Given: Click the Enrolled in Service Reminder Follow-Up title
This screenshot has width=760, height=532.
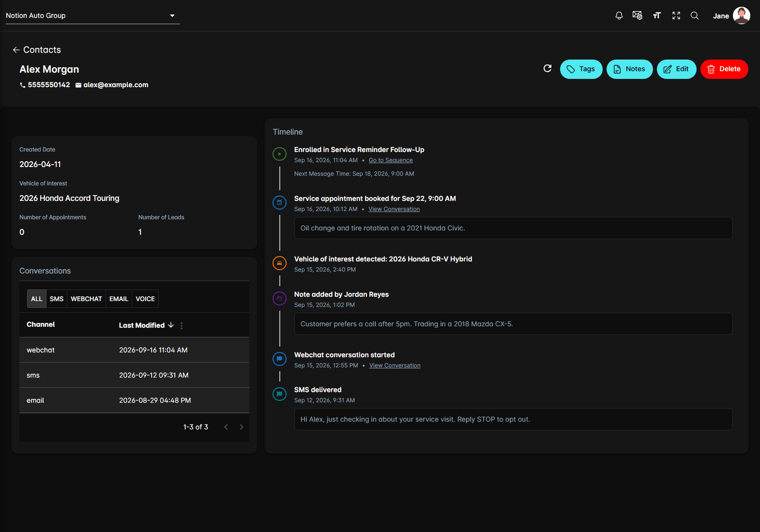Looking at the screenshot, I should click(359, 150).
